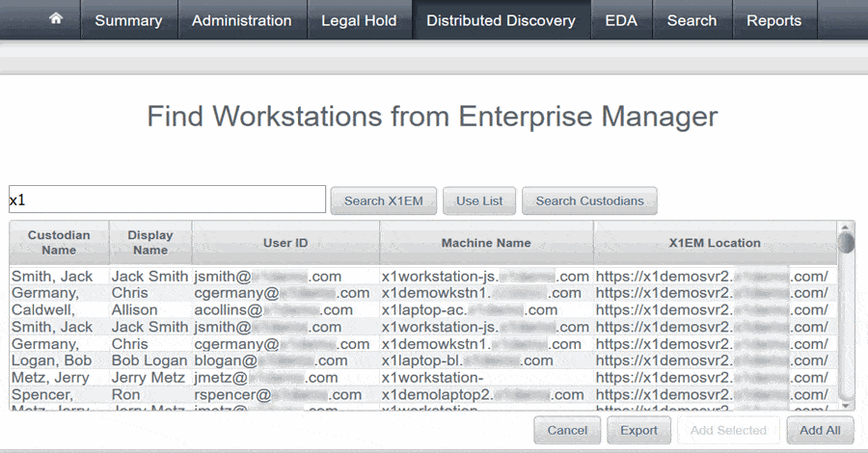Click the Export button
Viewport: 868px width, 453px height.
tap(638, 430)
